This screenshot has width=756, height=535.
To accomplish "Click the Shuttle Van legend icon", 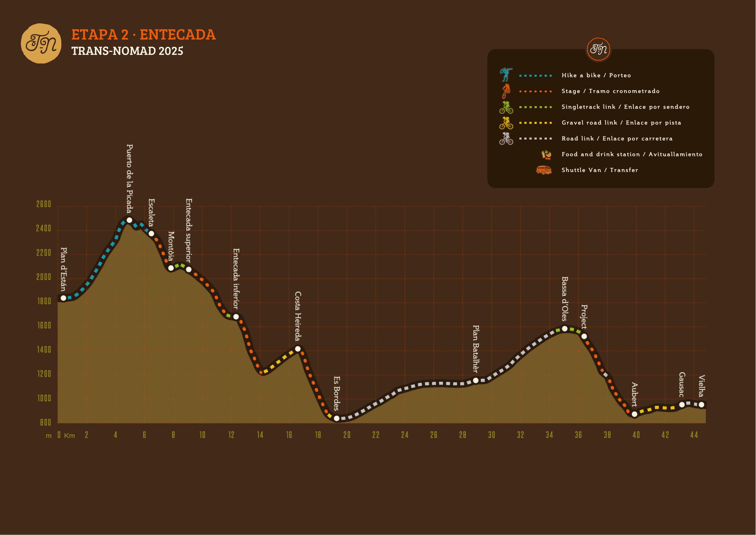I will (544, 170).
